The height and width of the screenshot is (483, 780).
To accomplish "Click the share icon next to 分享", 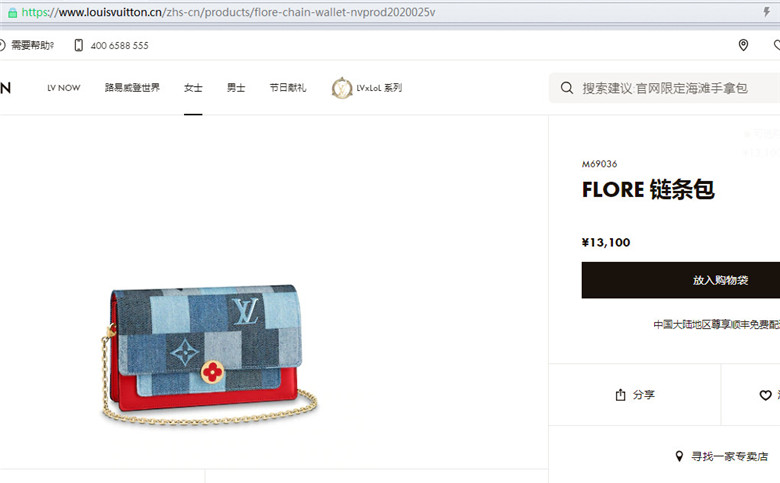I will click(x=620, y=395).
